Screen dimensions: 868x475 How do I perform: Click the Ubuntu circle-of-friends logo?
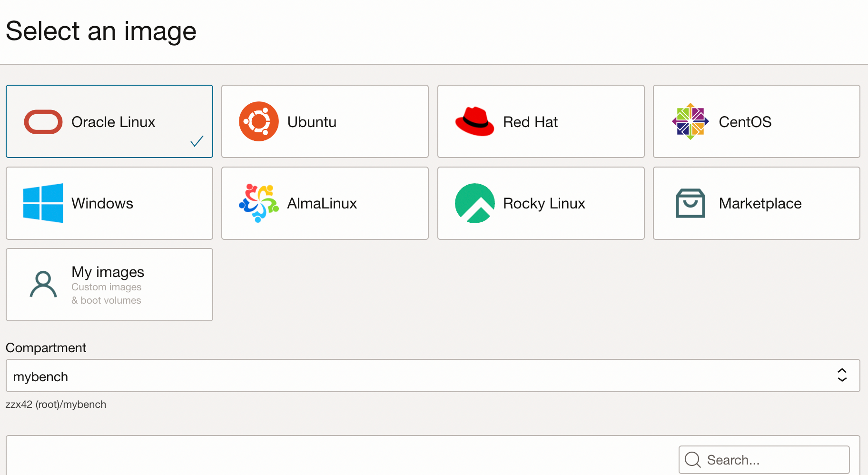coord(258,121)
